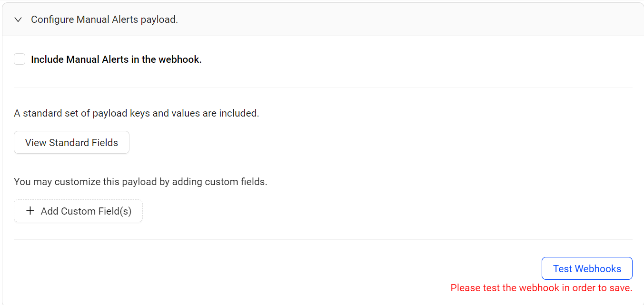This screenshot has width=644, height=305.
Task: Click the divider line below the checkbox row
Action: pyautogui.click(x=323, y=88)
